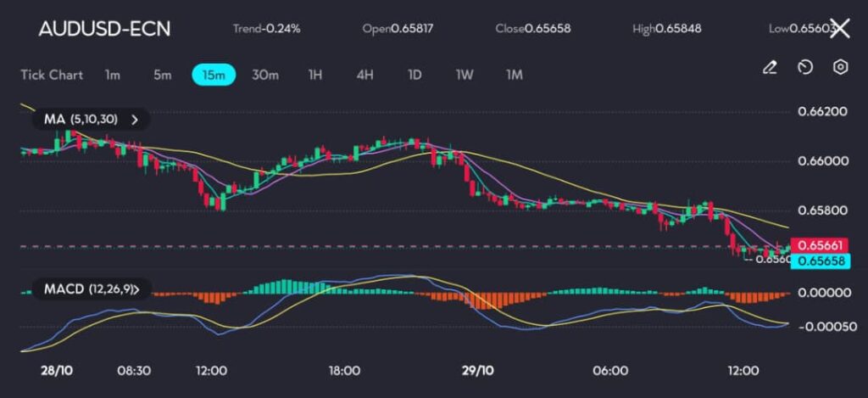The height and width of the screenshot is (398, 868).
Task: Select the 1M monthly timeframe
Action: pos(514,75)
